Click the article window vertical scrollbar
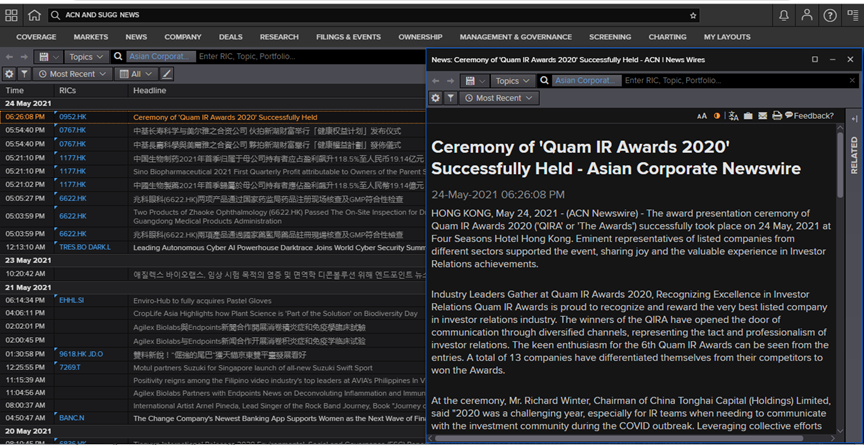Viewport: 864px width, 445px height. coord(840,165)
